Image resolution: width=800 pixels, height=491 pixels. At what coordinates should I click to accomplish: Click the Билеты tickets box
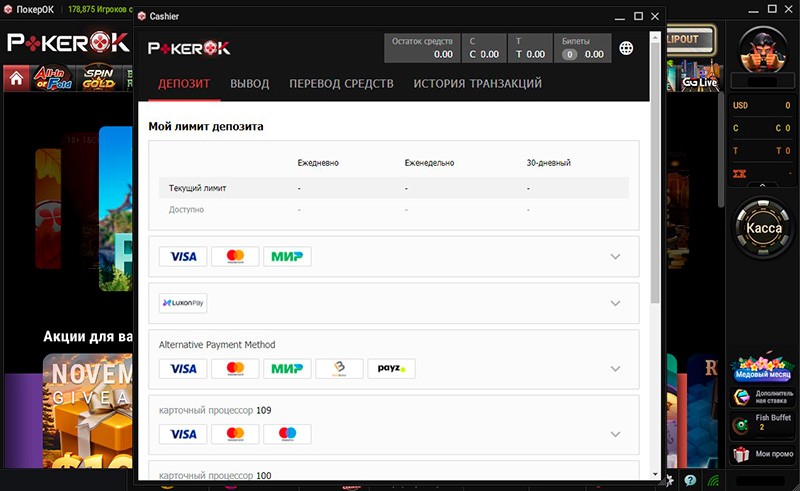(x=583, y=48)
